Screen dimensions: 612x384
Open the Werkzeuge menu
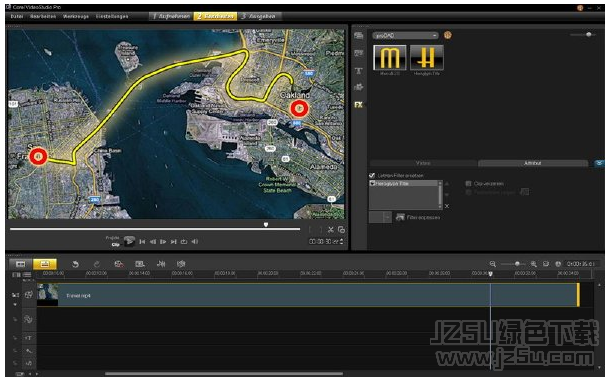tap(76, 16)
